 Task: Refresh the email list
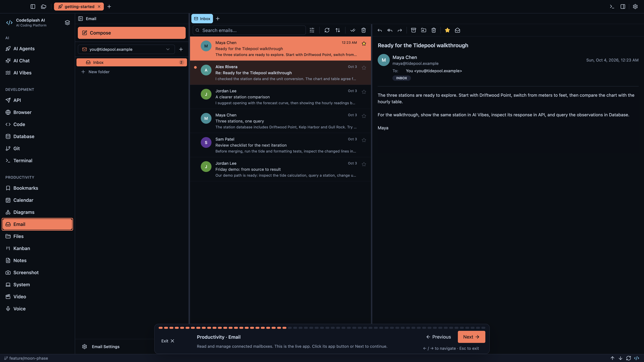327,30
